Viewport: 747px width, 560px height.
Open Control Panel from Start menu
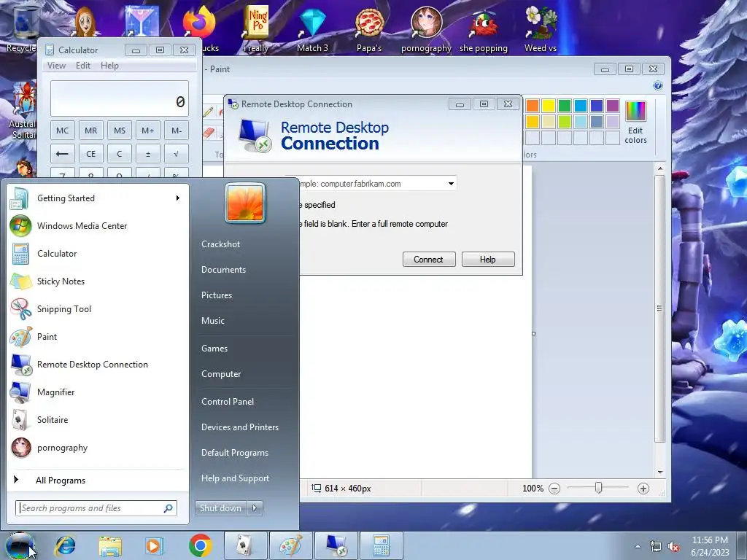pos(228,402)
